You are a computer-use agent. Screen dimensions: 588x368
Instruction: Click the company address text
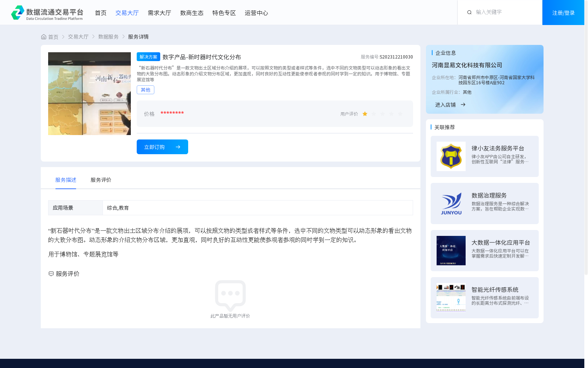[496, 80]
